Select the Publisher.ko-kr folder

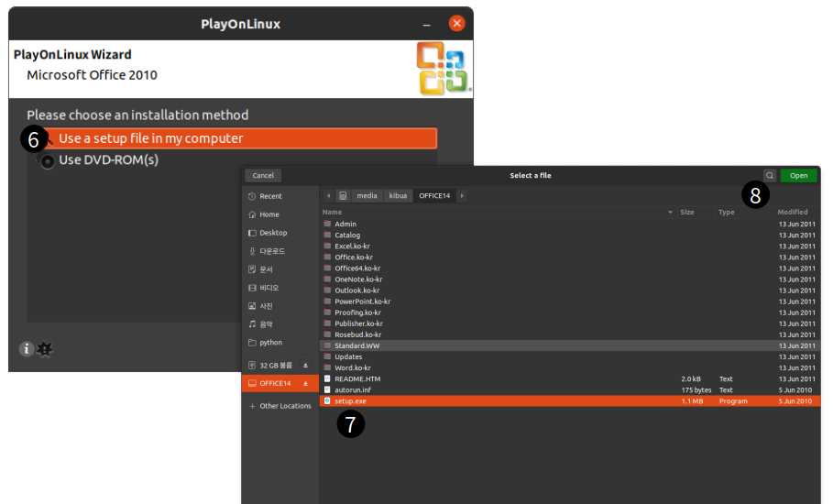[x=569, y=323]
